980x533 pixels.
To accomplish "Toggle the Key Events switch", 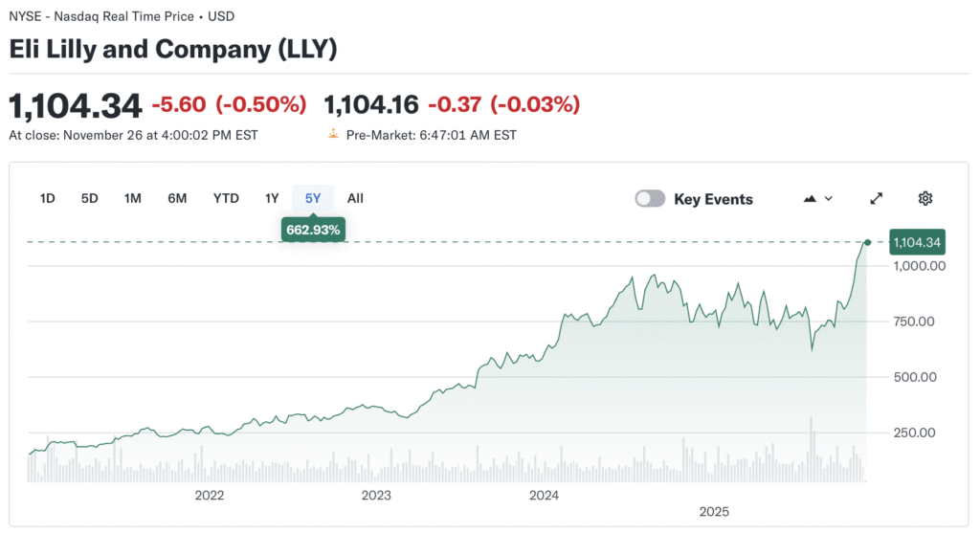I will point(650,199).
